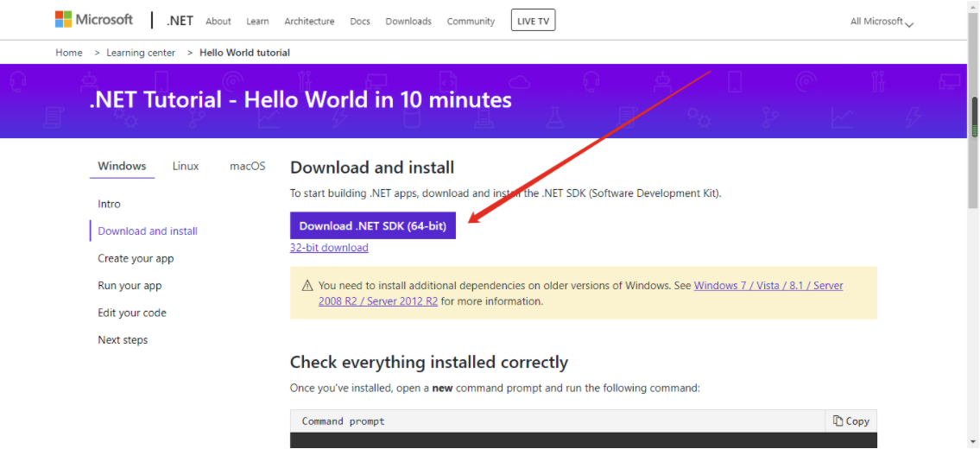Open the Downloads menu item
The image size is (980, 449).
(x=408, y=22)
